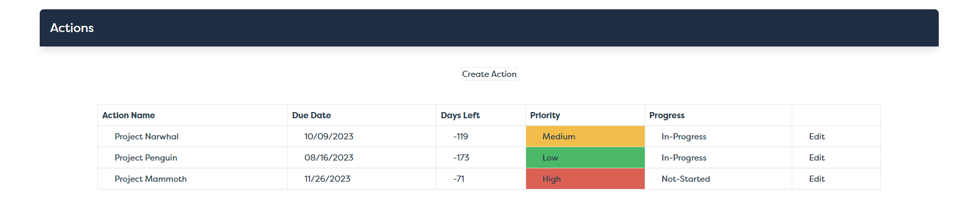This screenshot has height=206, width=980.
Task: Click the Action Name column header
Action: [128, 115]
